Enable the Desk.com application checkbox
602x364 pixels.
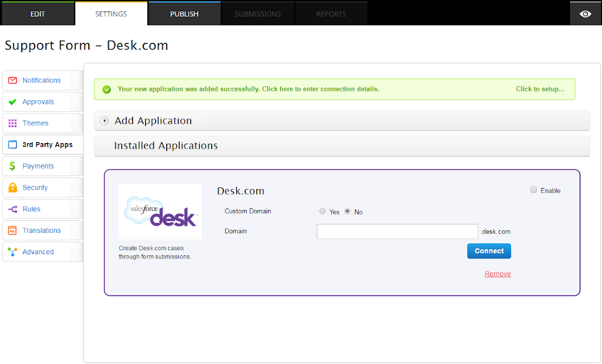click(x=533, y=190)
